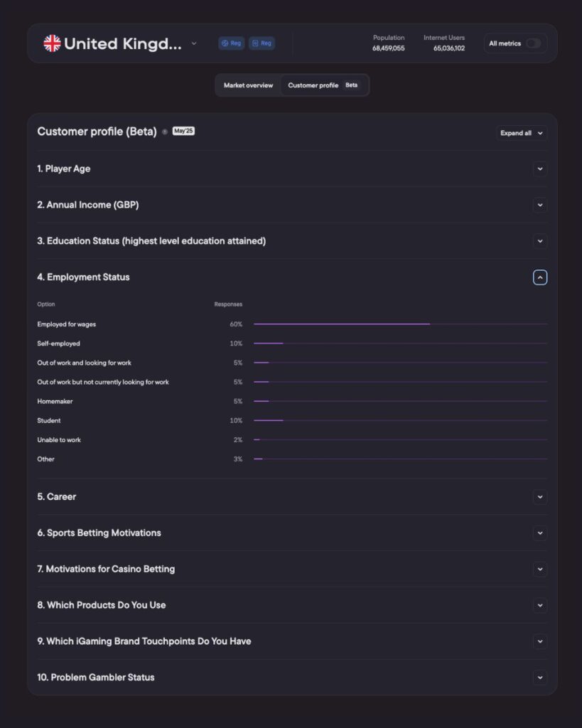This screenshot has height=728, width=582.
Task: Expand the Player Age section
Action: 540,169
